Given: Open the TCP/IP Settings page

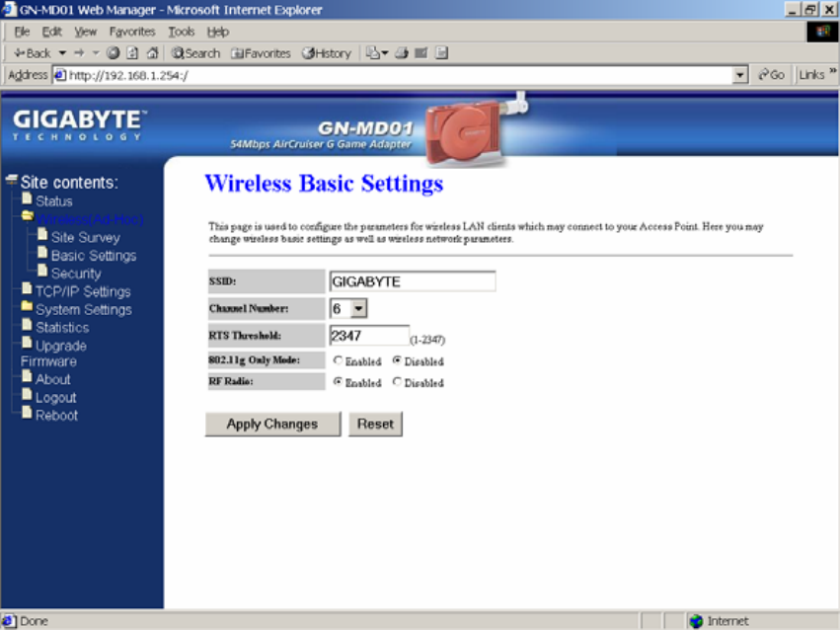Looking at the screenshot, I should pos(83,291).
